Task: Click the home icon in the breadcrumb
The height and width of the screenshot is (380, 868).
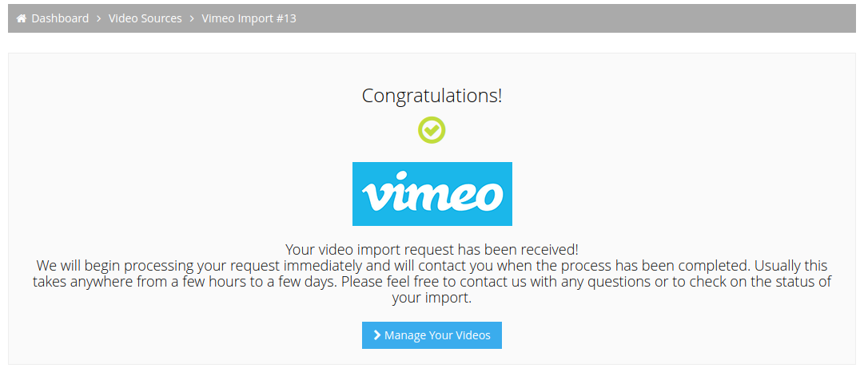Action: click(22, 19)
